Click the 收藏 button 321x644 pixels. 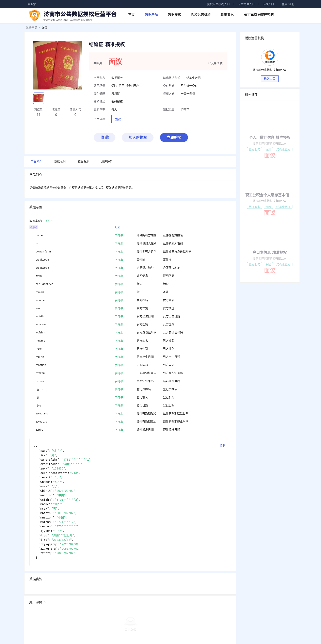point(105,137)
